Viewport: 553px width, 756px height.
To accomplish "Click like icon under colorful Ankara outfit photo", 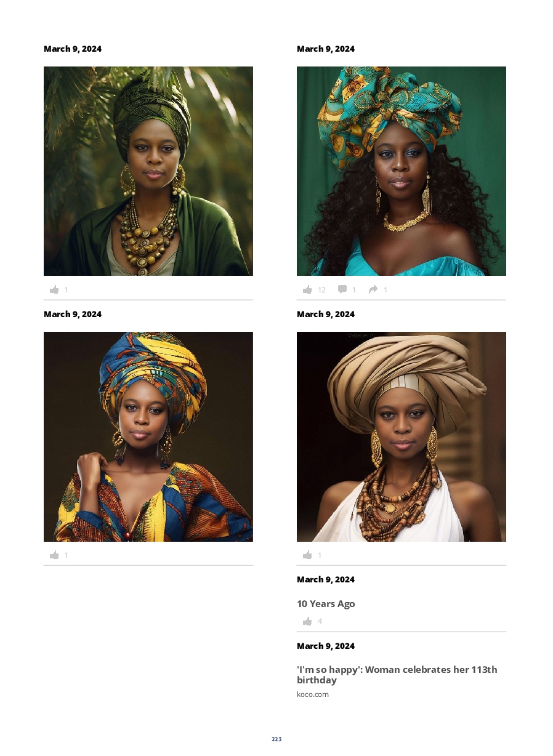I will click(54, 555).
